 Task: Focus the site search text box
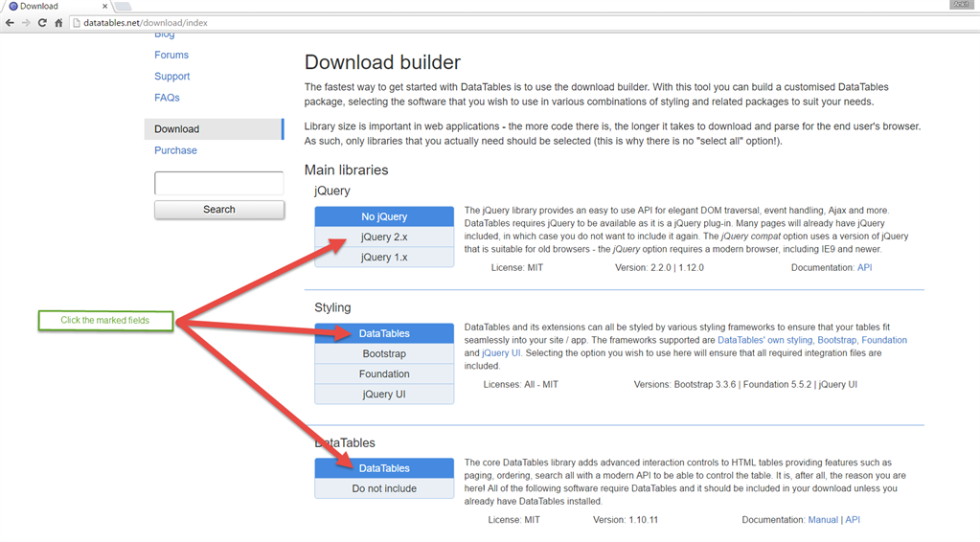tap(218, 183)
